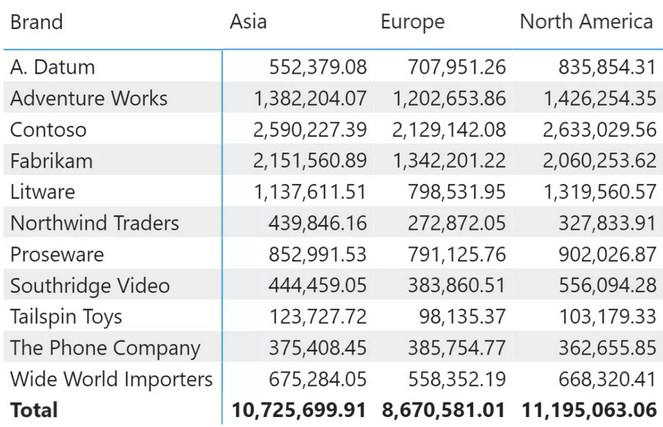Select the Southridge Video brand
The width and height of the screenshot is (663, 427).
[x=90, y=286]
